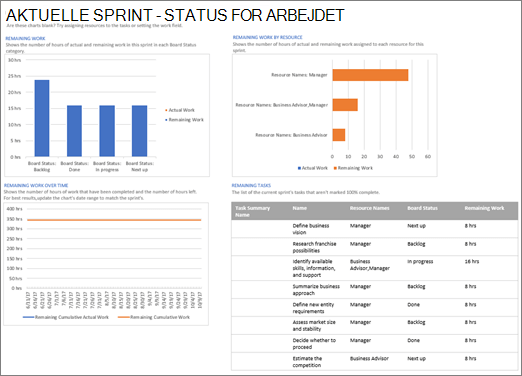Select Actual Work legend entry in Remaining Work chart

180,110
